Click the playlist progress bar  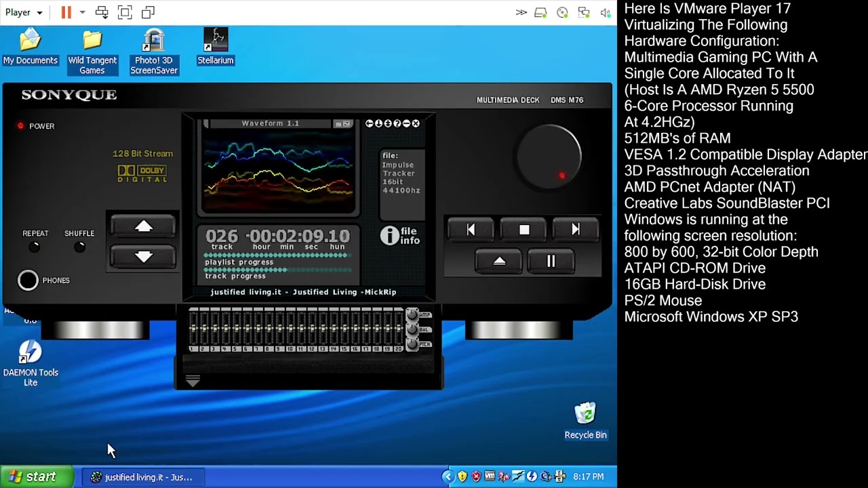tap(278, 256)
